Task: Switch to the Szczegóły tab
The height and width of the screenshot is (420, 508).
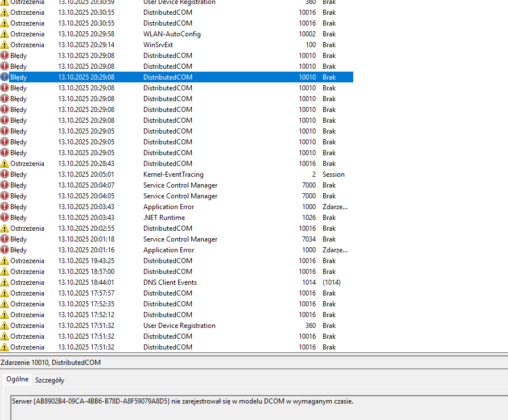Action: pyautogui.click(x=49, y=380)
